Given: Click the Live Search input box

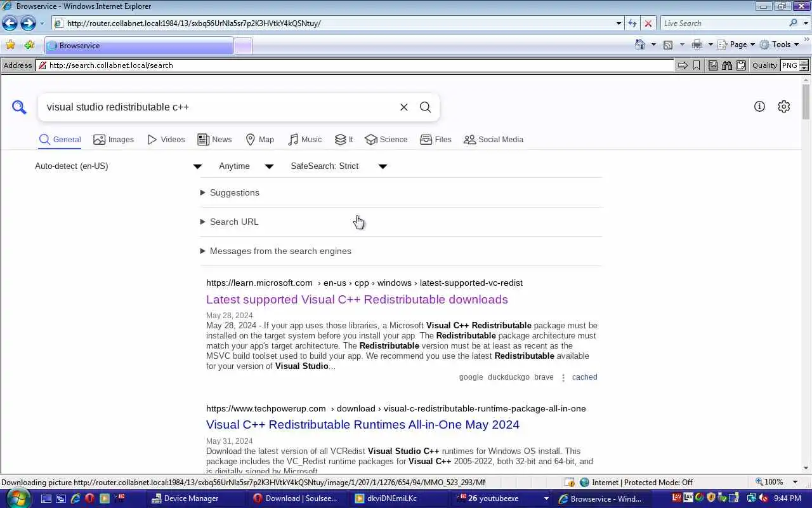Looking at the screenshot, I should point(724,23).
